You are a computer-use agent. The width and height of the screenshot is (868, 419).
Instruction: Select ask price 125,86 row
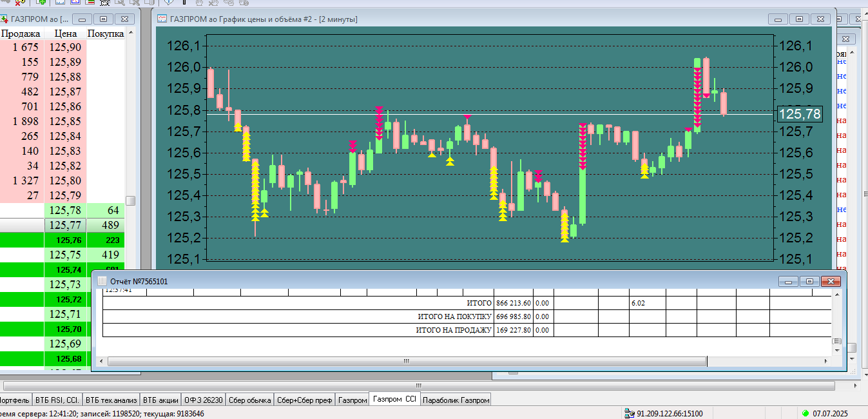pyautogui.click(x=65, y=106)
